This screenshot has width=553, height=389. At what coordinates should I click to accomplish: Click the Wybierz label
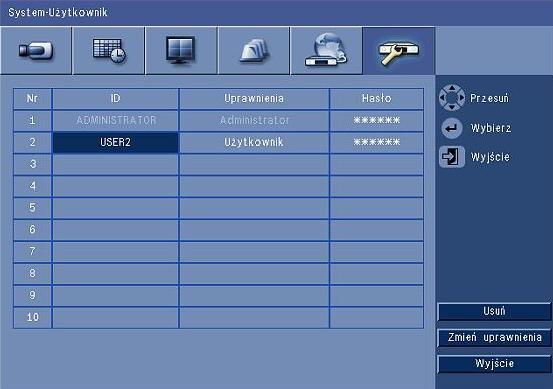[x=491, y=128]
